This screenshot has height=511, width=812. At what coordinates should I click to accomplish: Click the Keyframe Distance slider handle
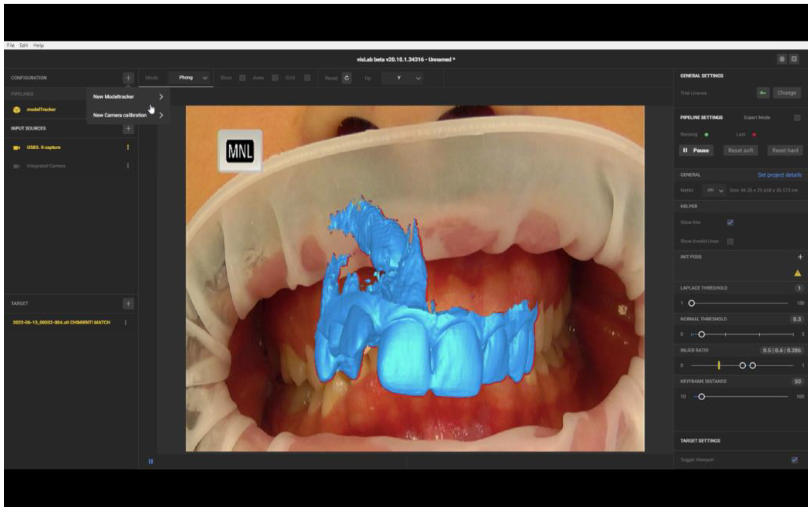tap(701, 397)
